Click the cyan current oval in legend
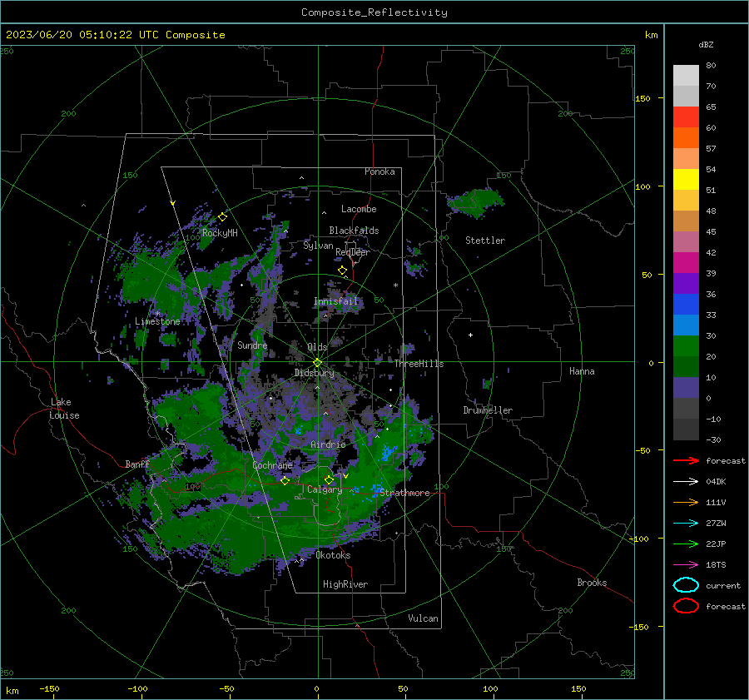The image size is (749, 700). 686,585
